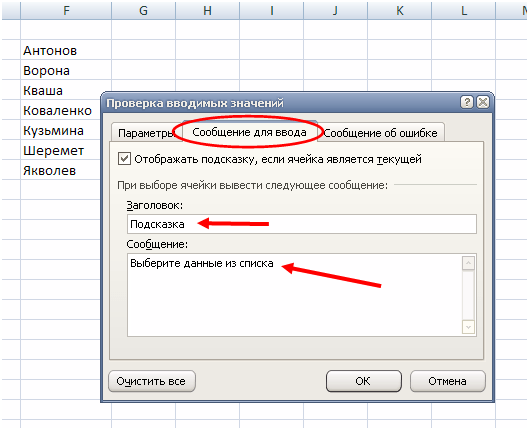Switch to Сообщение об ошибке tab
529x430 pixels.
coord(380,133)
